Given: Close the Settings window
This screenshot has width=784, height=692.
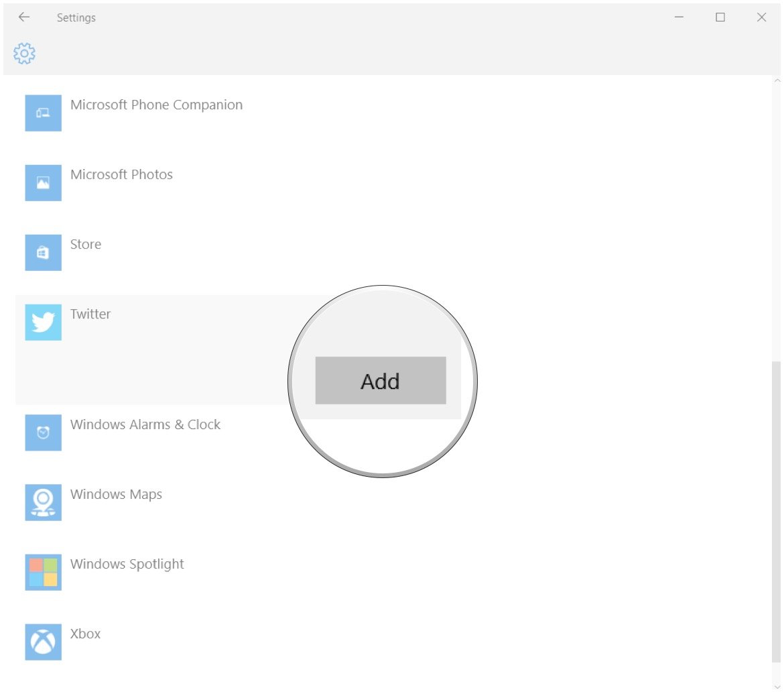Looking at the screenshot, I should click(761, 17).
